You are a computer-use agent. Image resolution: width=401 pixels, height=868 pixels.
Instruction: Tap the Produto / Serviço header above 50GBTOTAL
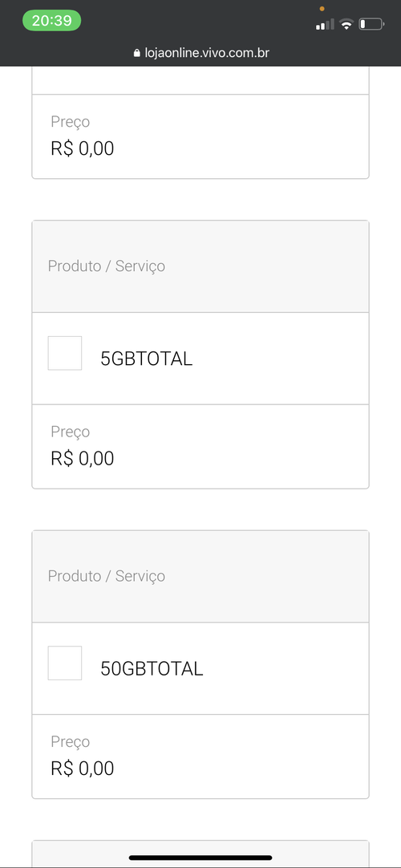(106, 576)
